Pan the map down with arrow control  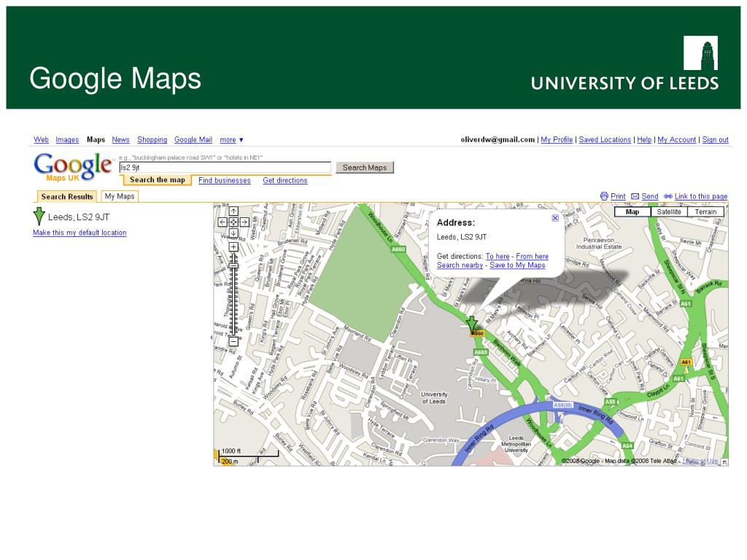pyautogui.click(x=233, y=233)
